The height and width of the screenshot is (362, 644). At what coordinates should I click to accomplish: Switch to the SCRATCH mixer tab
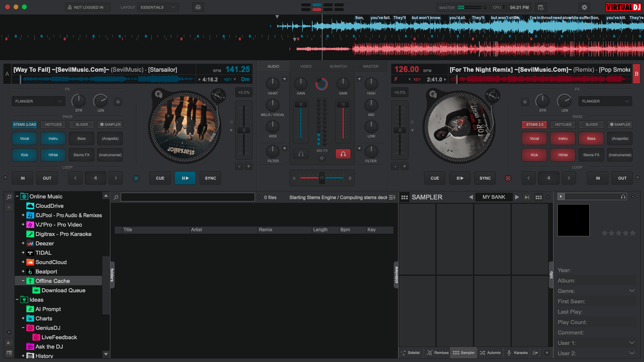338,66
